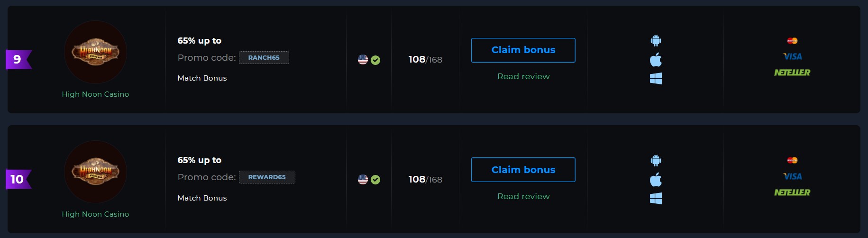Click the US flag icon in row 9
This screenshot has width=868, height=238.
pos(363,60)
